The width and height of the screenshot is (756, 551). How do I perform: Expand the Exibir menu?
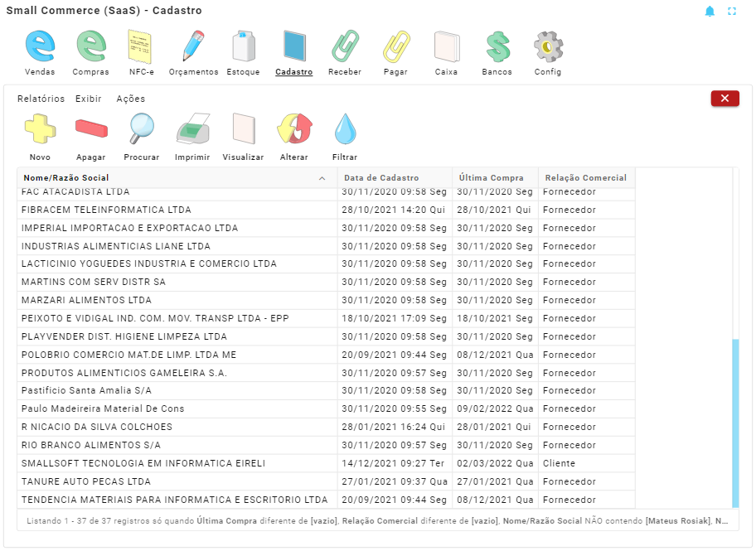tap(89, 99)
